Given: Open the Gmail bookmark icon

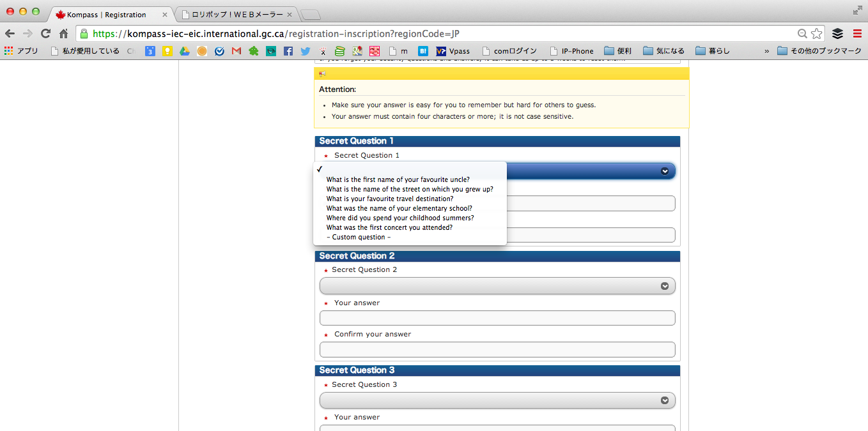Looking at the screenshot, I should pyautogui.click(x=236, y=51).
